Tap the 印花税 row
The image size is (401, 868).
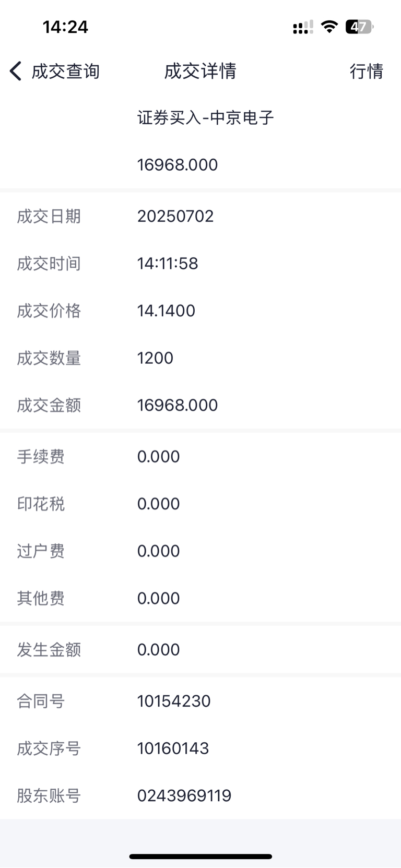pos(200,504)
